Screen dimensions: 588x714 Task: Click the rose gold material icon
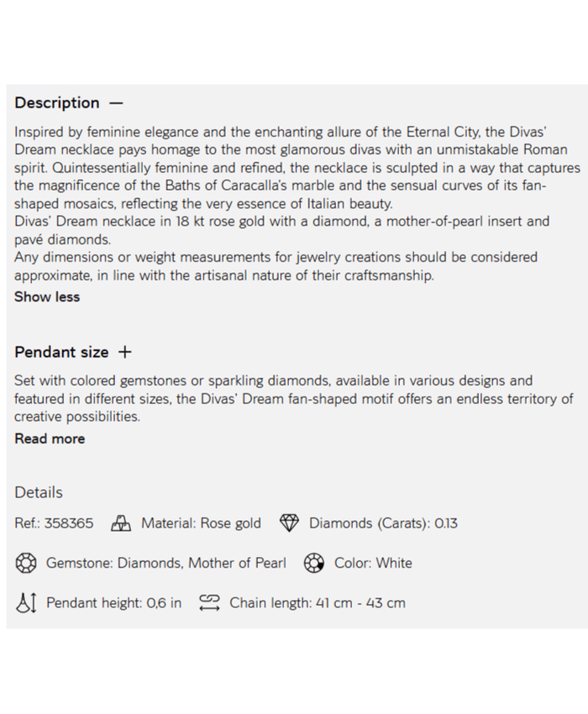(122, 523)
